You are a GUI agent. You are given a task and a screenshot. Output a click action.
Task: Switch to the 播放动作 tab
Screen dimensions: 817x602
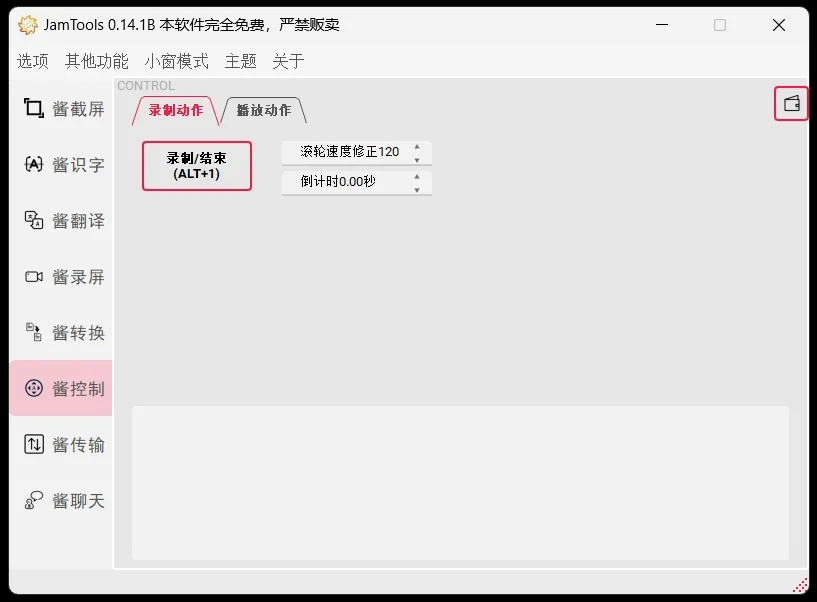(264, 110)
